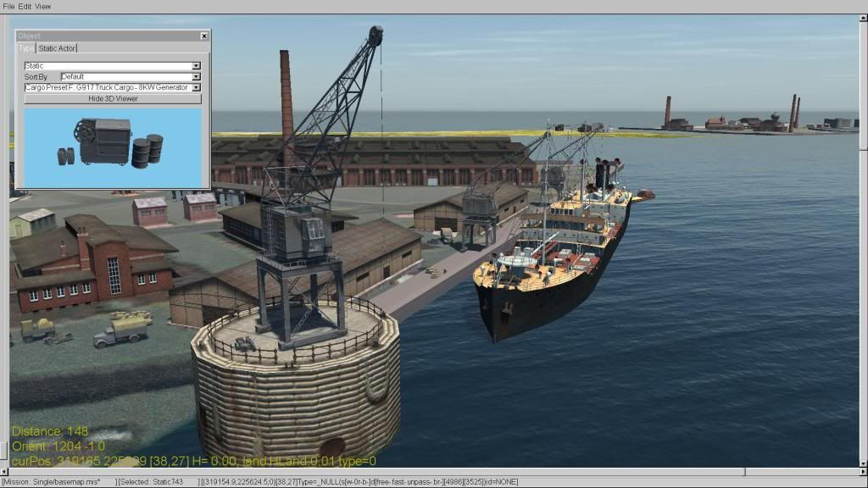Screen dimensions: 868x488
Task: Open the View menu
Action: (x=42, y=7)
